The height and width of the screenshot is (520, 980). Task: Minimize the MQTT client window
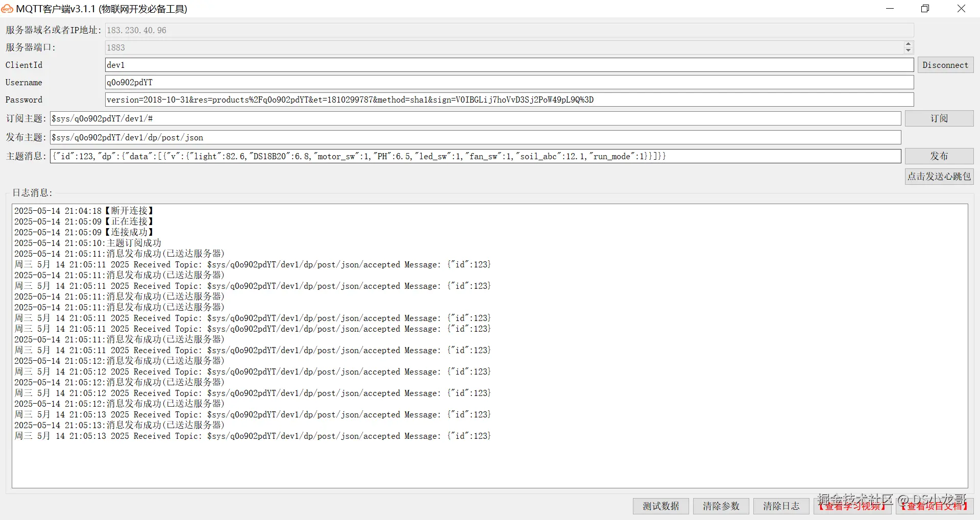(x=890, y=9)
